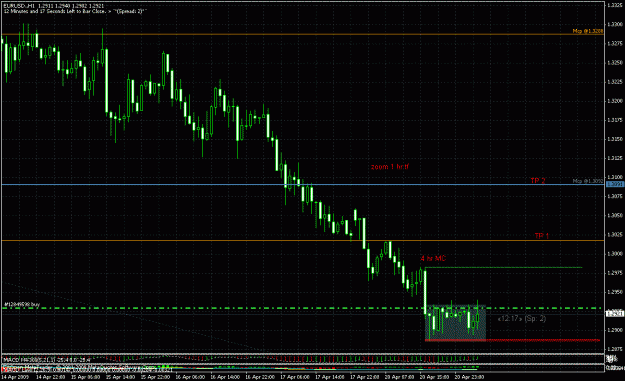Screen dimensions: 625x381
Task: Select the '4 hr MC' text label
Action: 433,259
